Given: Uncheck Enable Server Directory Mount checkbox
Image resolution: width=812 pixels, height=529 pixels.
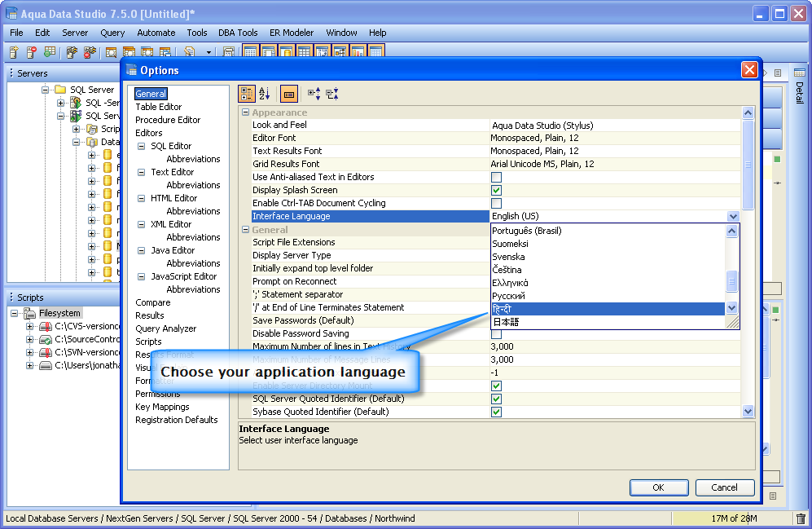Looking at the screenshot, I should point(496,386).
